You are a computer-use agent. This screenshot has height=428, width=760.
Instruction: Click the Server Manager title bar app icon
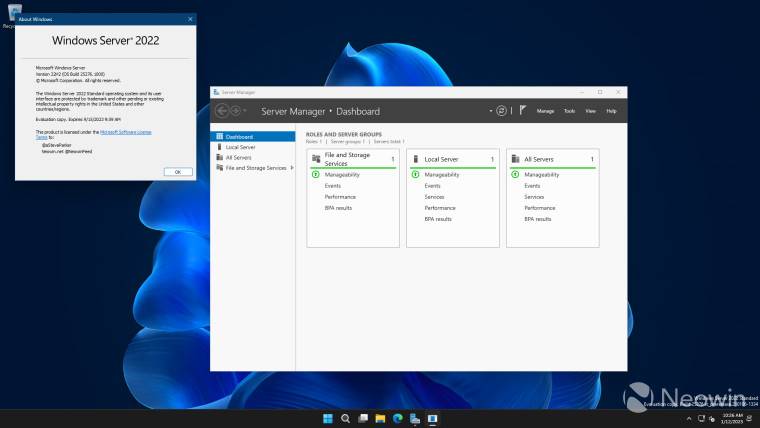click(216, 92)
